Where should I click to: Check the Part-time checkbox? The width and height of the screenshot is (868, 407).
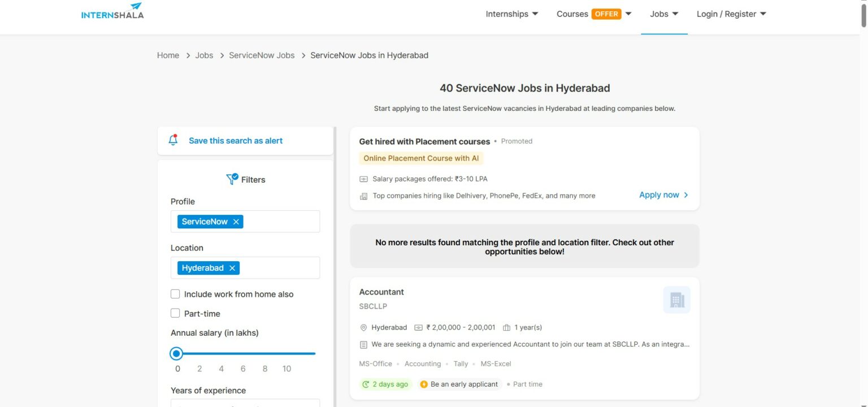pos(175,313)
